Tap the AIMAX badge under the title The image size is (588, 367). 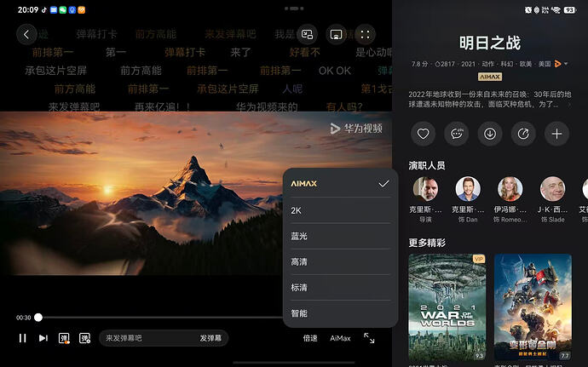click(x=490, y=77)
